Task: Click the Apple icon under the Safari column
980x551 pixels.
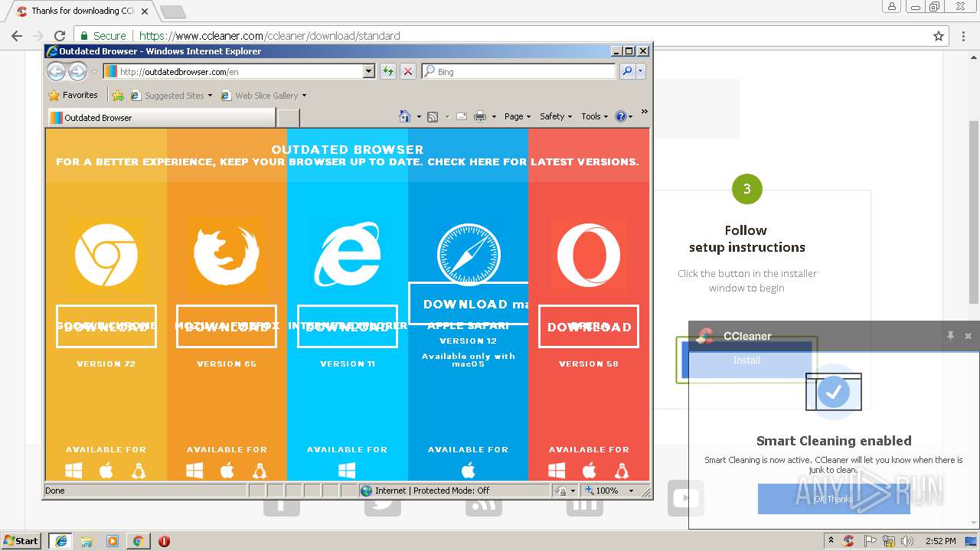Action: [x=468, y=471]
